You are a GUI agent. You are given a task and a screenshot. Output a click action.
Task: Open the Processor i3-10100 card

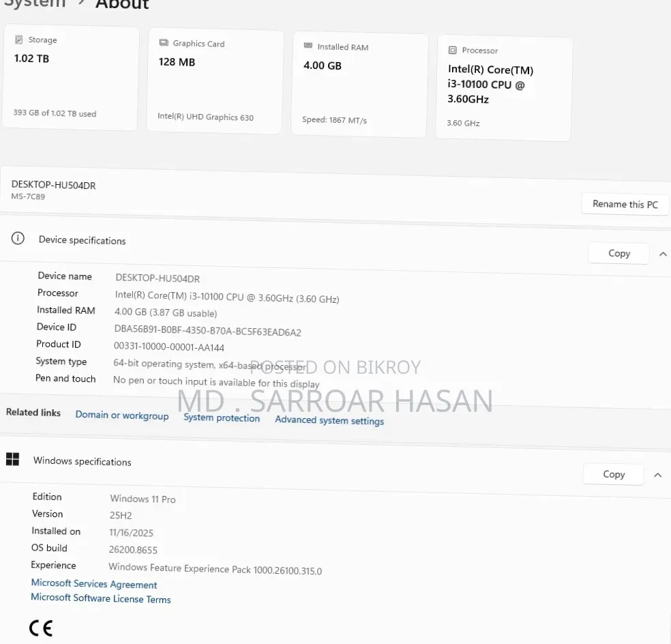coord(504,88)
